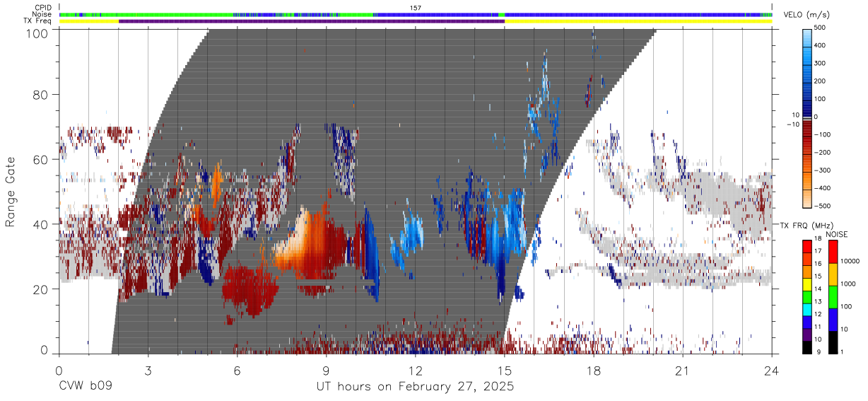The image size is (868, 401).
Task: Select black bottom segment of NOISE color bar
Action: tap(832, 341)
